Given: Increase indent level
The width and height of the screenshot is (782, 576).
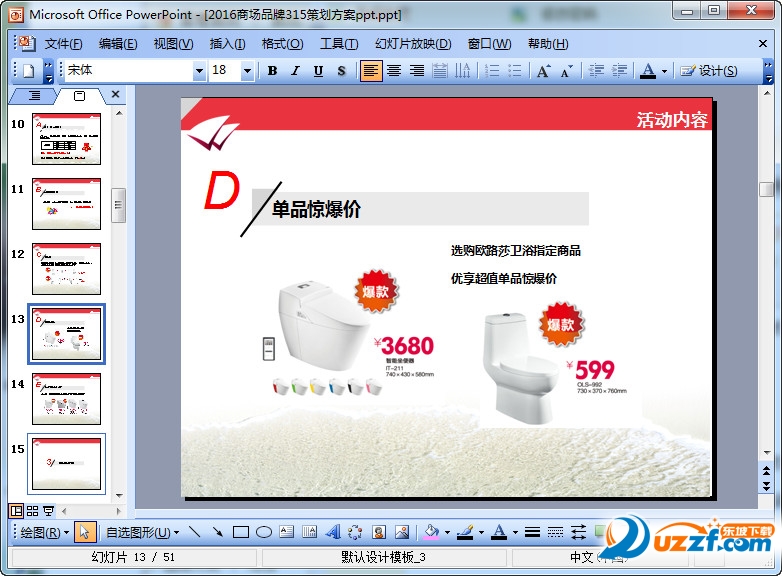Looking at the screenshot, I should pos(619,71).
